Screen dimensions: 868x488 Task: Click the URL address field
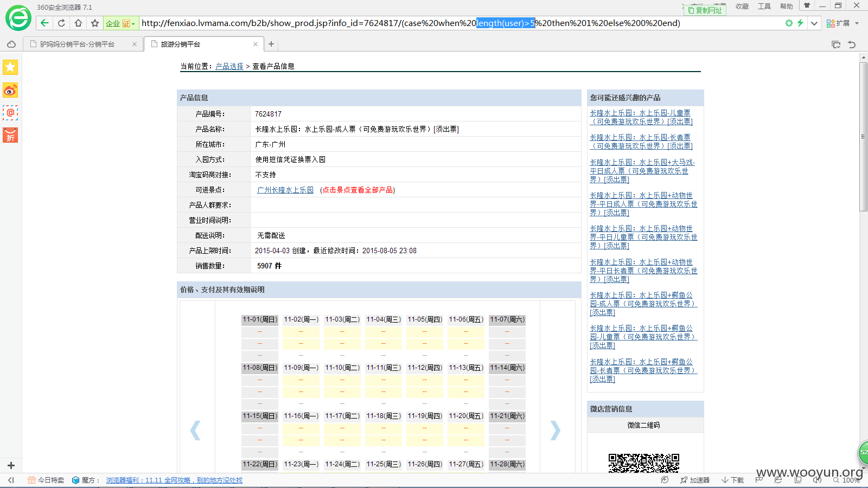coord(461,23)
